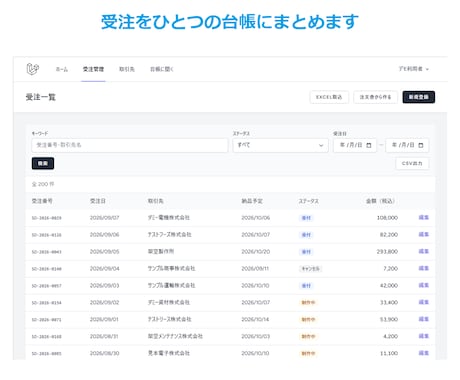
Task: Click the ステータス column header in table
Action: (309, 201)
